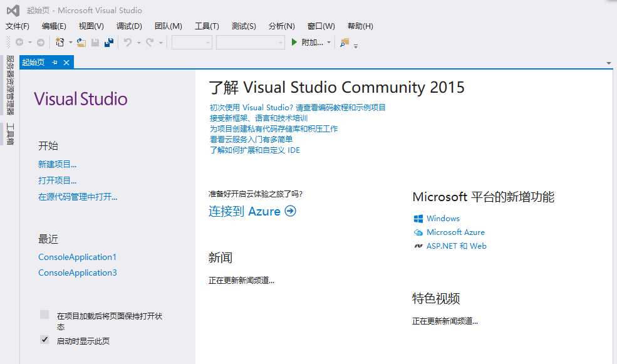Click the Find in Files toolbar icon
Image resolution: width=617 pixels, height=364 pixels.
(345, 42)
